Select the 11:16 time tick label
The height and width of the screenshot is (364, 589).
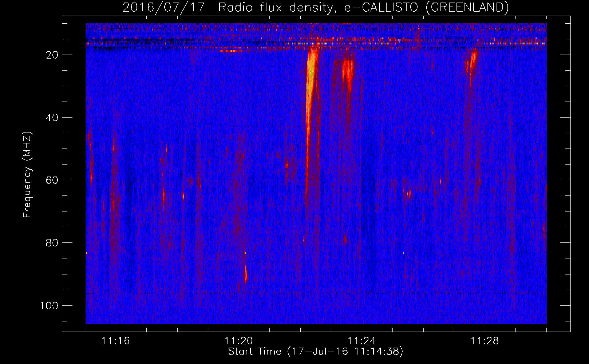[116, 341]
